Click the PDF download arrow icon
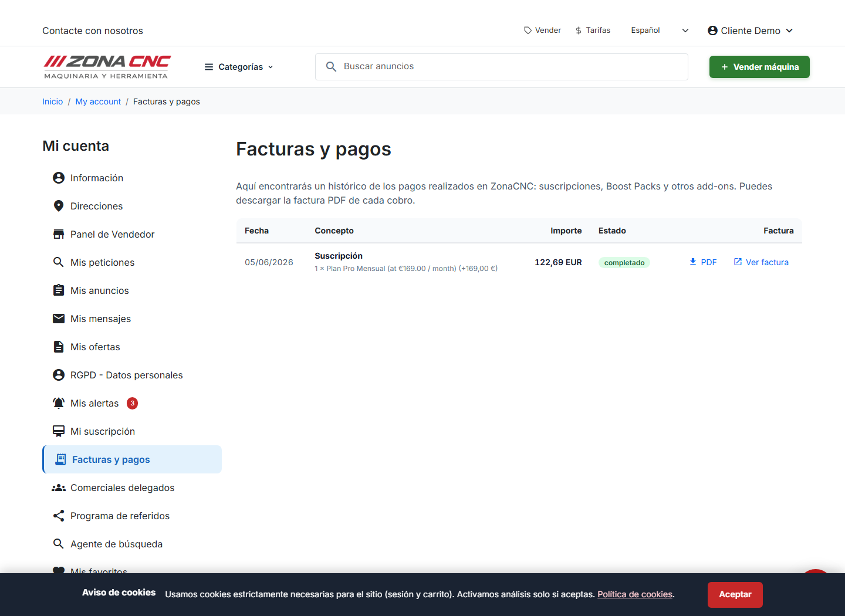Viewport: 845px width, 616px height. coord(693,262)
